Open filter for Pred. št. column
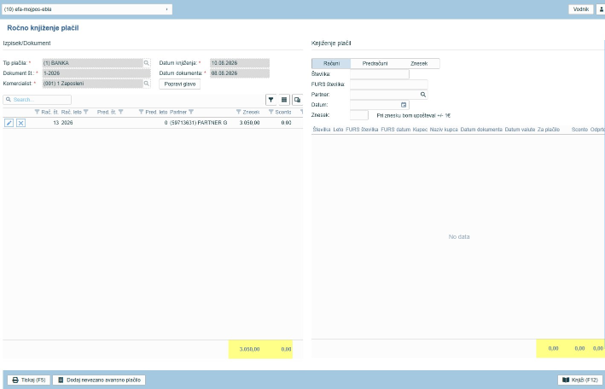Image resolution: width=605 pixels, height=389 pixels. click(121, 112)
